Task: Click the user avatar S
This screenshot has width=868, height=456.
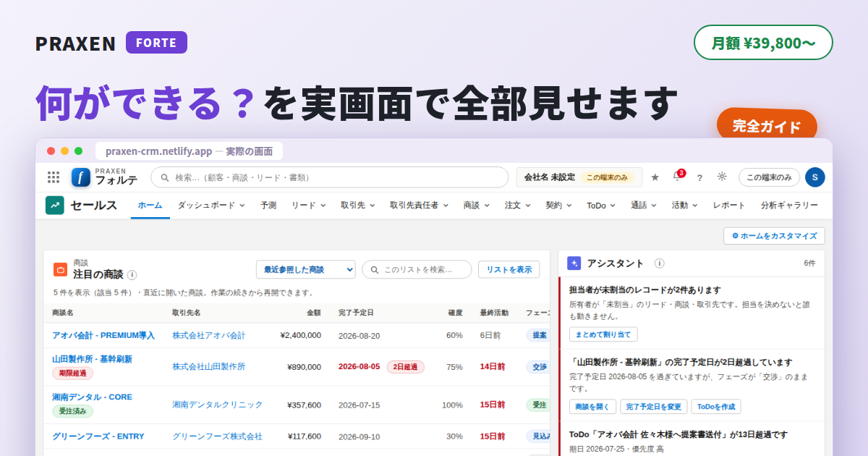Action: coord(815,177)
